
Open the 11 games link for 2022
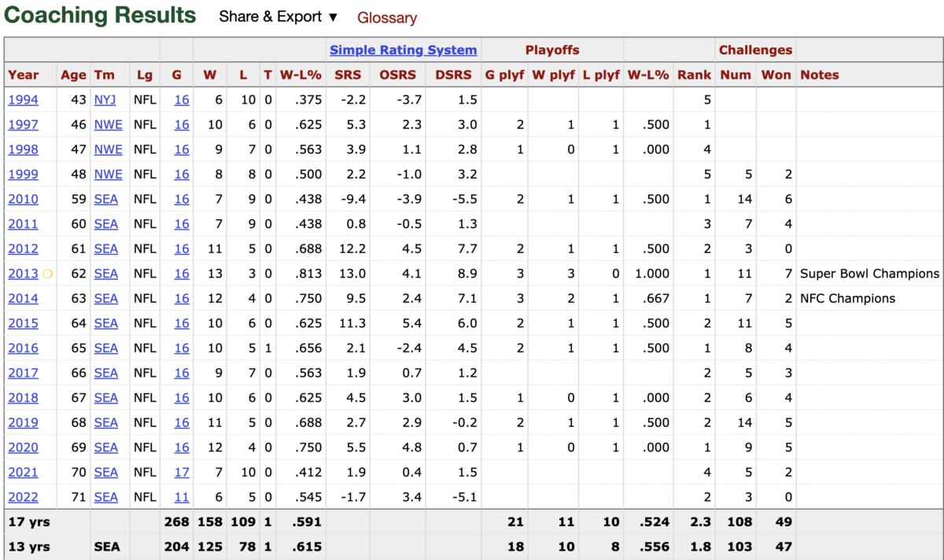(x=182, y=497)
